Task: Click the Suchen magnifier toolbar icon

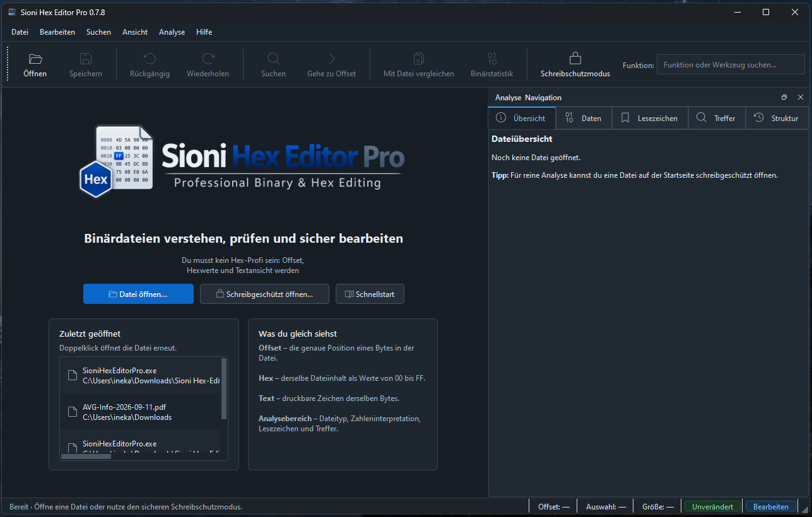Action: 273,59
